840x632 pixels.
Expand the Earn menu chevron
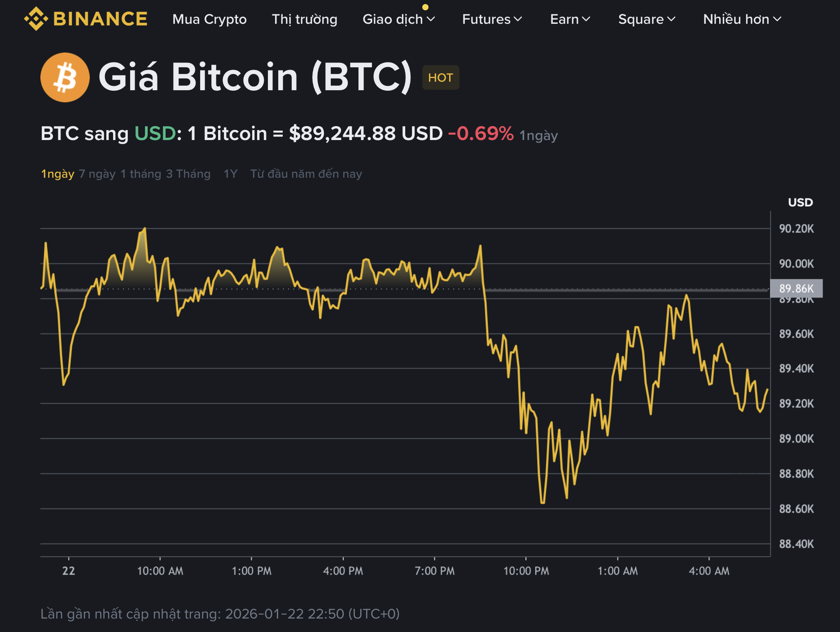587,19
